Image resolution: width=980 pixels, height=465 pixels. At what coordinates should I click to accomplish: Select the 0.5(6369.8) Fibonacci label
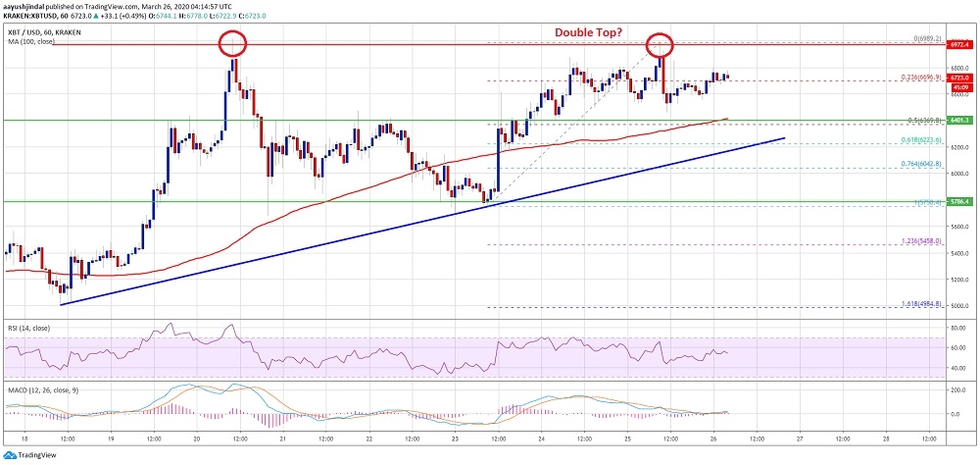point(924,120)
